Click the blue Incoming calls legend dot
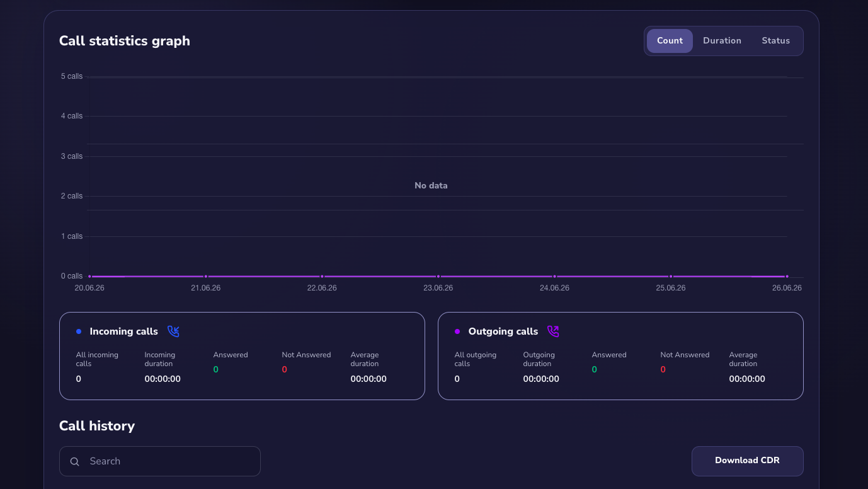 (79, 331)
